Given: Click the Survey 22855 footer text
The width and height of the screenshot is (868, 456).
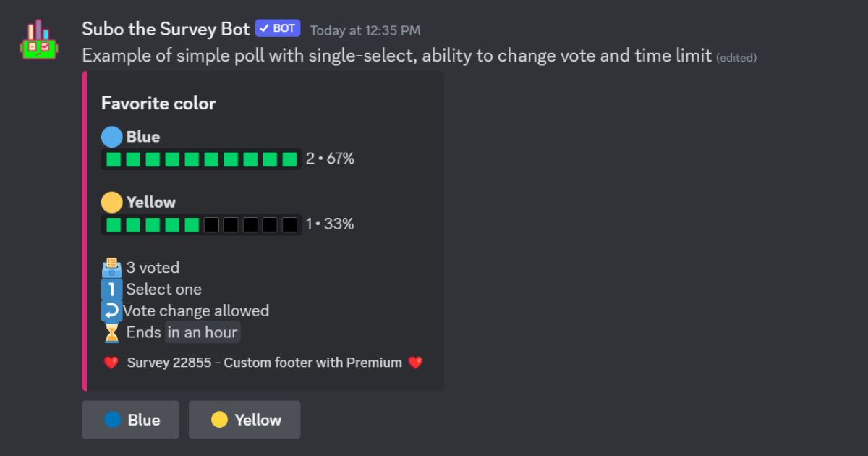Looking at the screenshot, I should coord(264,363).
